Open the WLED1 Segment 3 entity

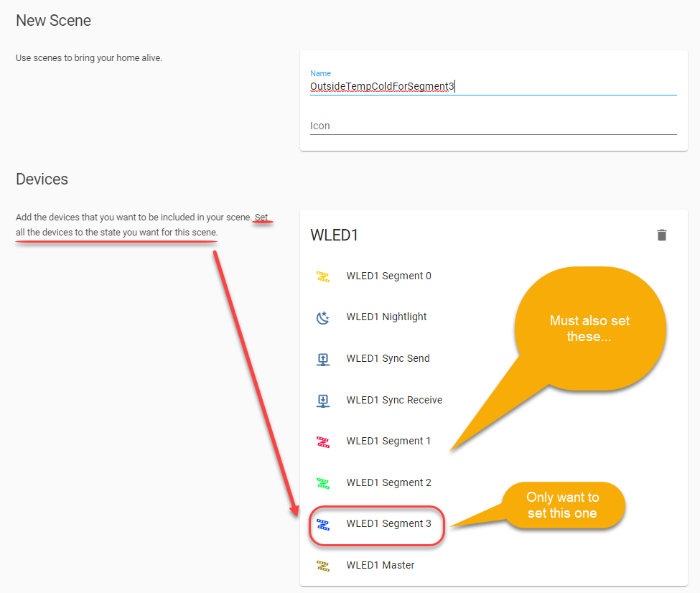click(x=388, y=523)
